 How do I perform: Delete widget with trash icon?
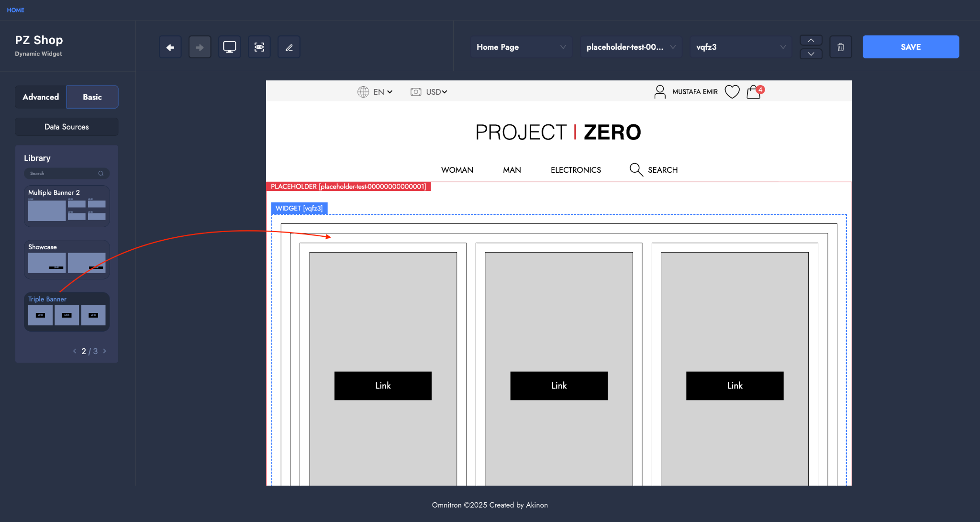(x=840, y=47)
